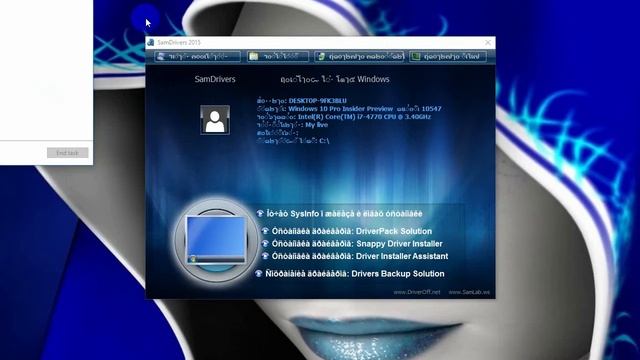Screen dimensions: 640x360
Task: Click the top bar button with the computer icon
Action: (198, 56)
